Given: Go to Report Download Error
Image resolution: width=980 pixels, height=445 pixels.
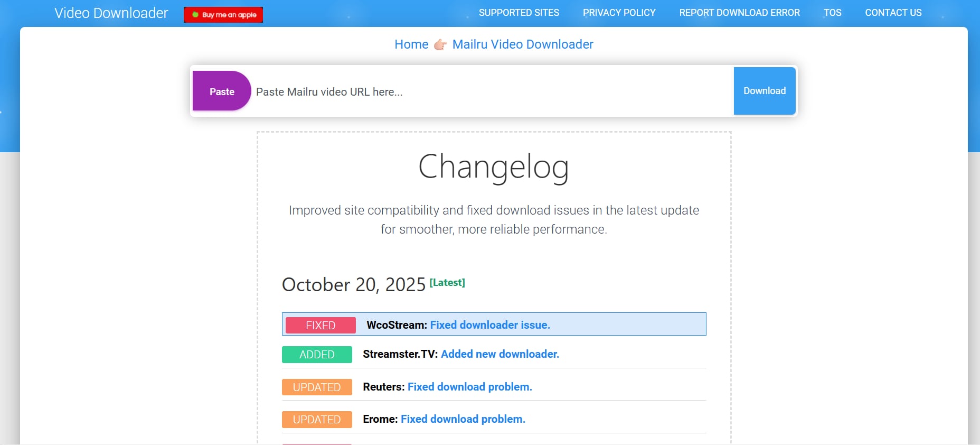Looking at the screenshot, I should click(739, 13).
